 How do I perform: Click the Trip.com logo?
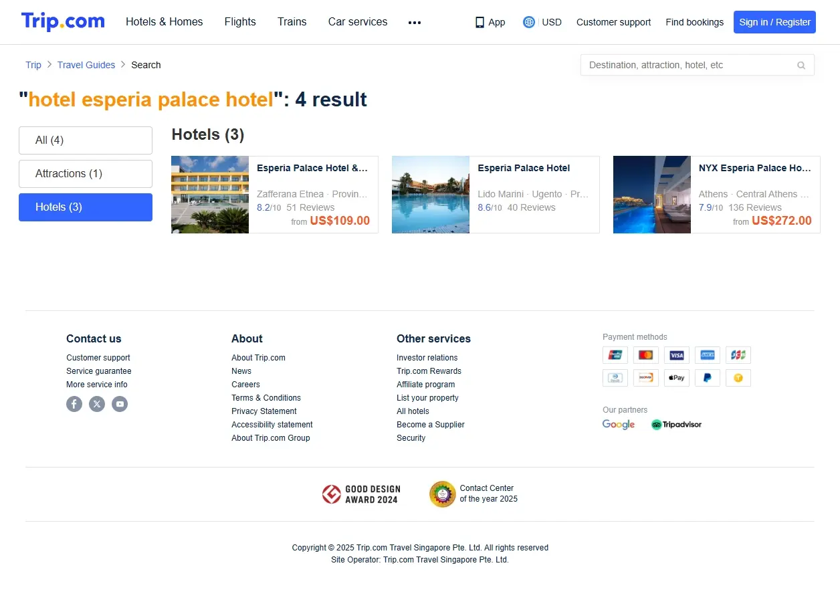[x=63, y=21]
